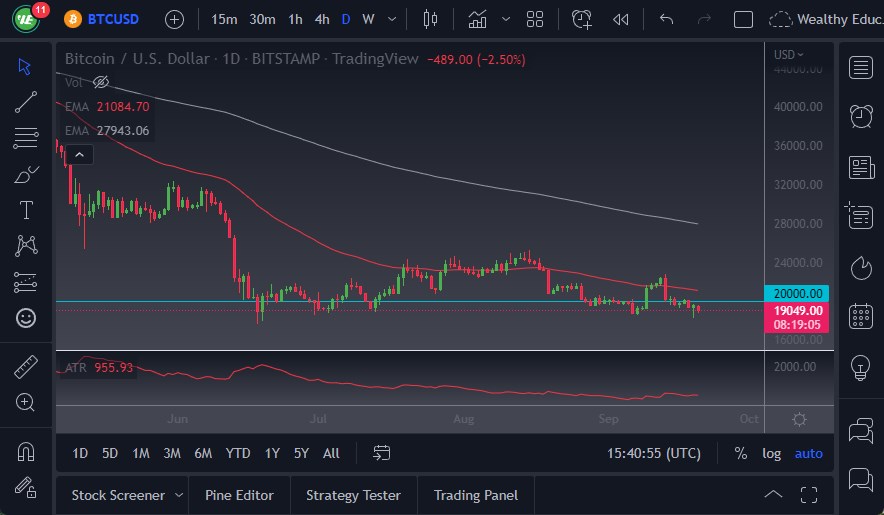The image size is (884, 515).
Task: Open the calendar panel in right sidebar
Action: tap(860, 317)
